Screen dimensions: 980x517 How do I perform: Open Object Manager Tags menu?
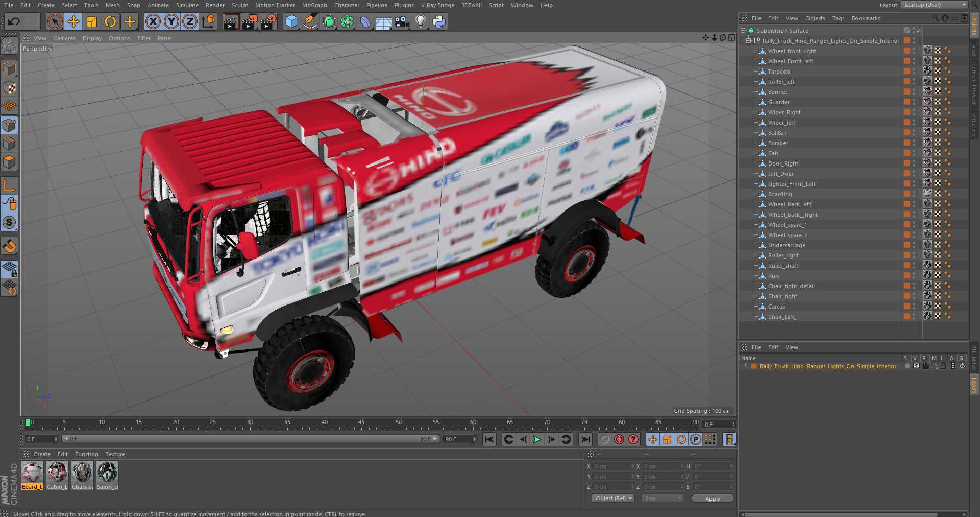838,18
